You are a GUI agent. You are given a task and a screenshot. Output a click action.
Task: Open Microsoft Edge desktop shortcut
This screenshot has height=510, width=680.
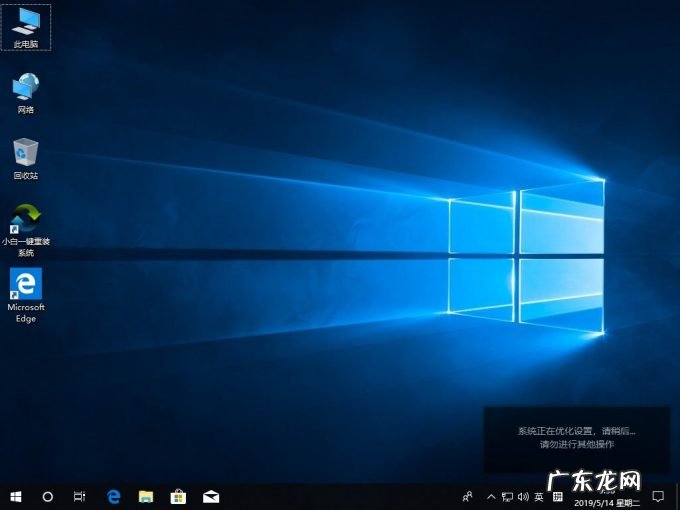click(x=26, y=290)
